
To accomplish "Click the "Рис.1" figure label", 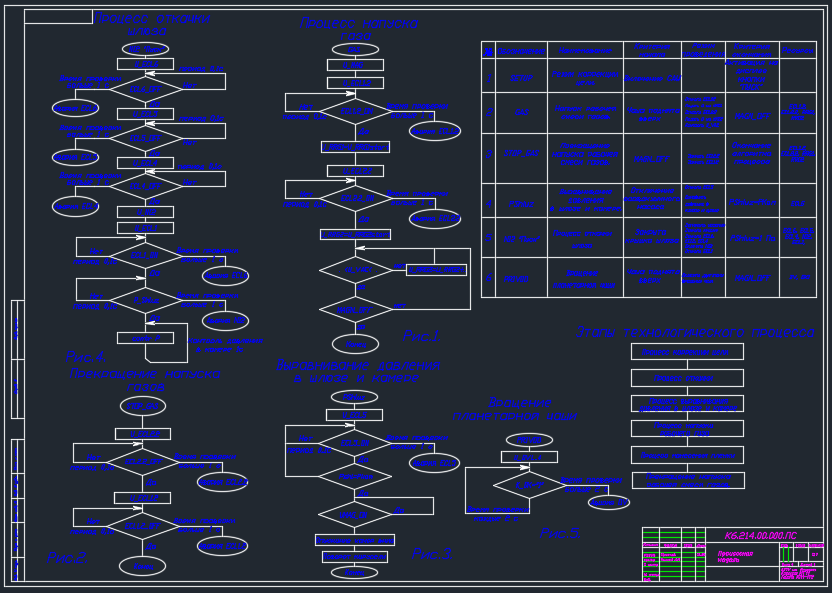I will click(421, 336).
